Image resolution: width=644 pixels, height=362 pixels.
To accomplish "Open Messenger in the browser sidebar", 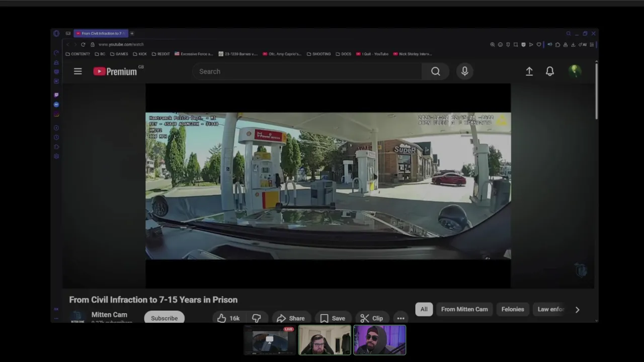I will pos(56,105).
